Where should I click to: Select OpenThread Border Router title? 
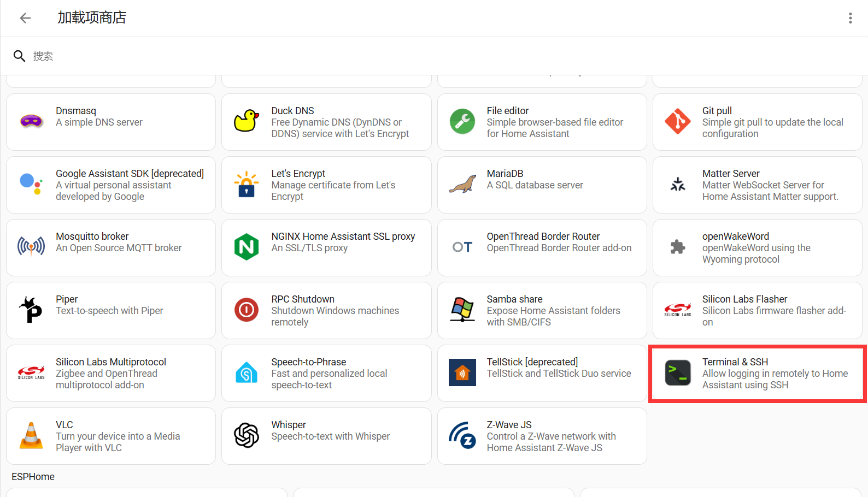pos(543,236)
